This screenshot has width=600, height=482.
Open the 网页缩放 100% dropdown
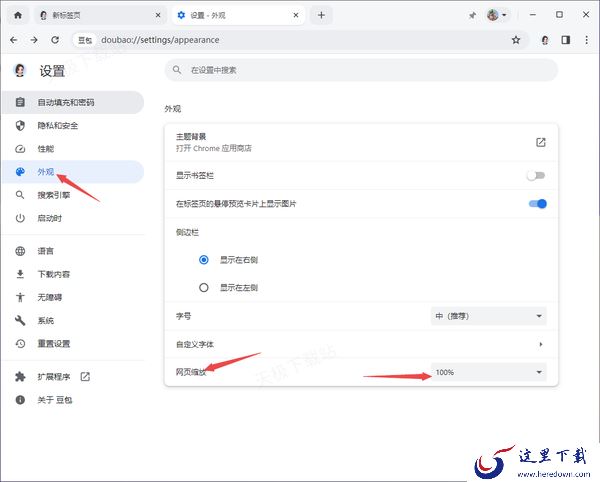pyautogui.click(x=489, y=372)
